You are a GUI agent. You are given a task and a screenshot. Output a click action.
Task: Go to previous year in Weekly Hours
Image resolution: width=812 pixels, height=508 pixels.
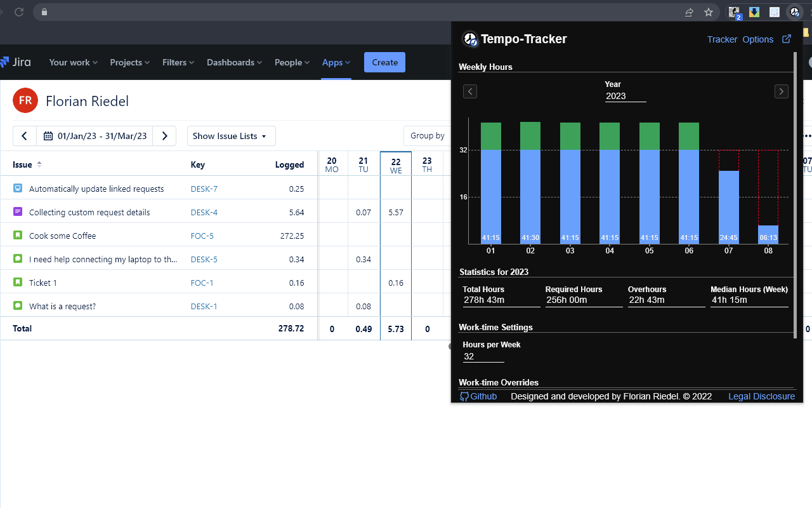click(x=470, y=91)
